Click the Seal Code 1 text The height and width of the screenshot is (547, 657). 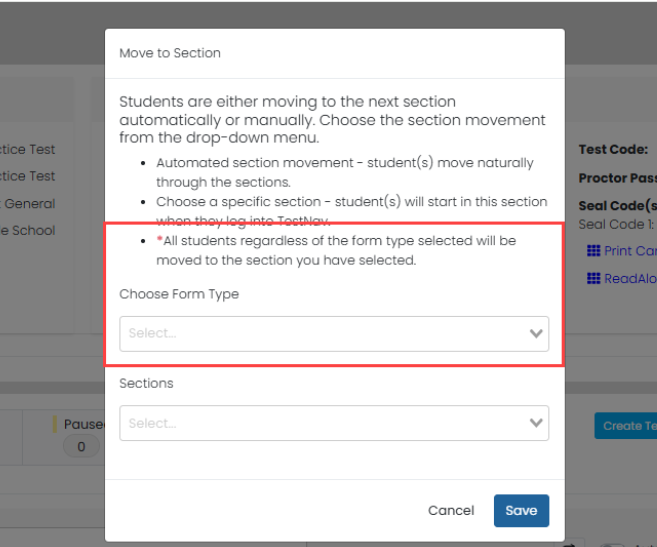616,225
